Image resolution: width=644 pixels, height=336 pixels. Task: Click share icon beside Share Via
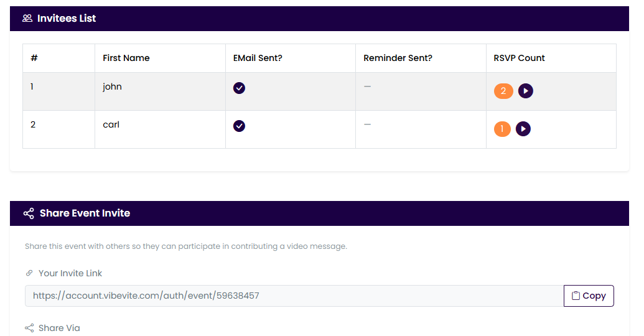29,328
